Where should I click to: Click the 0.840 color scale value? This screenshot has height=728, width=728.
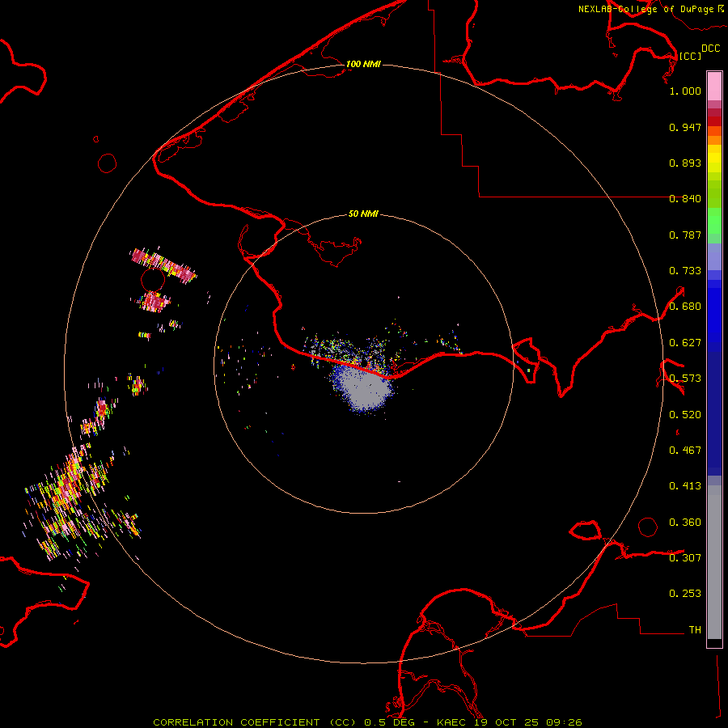[x=685, y=199]
